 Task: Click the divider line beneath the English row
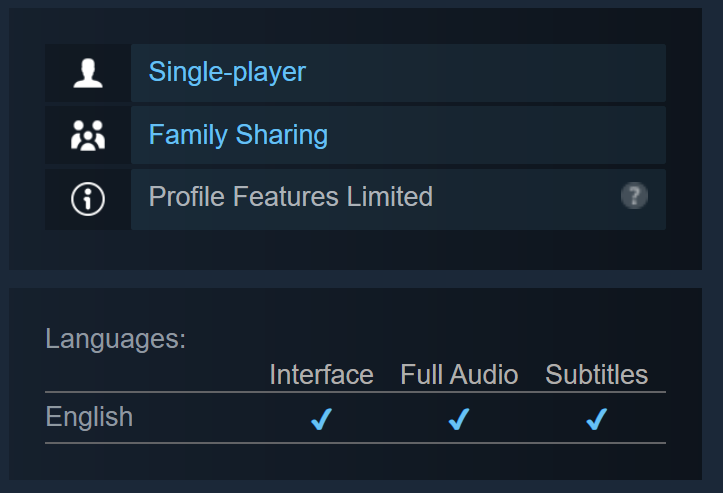pyautogui.click(x=355, y=442)
